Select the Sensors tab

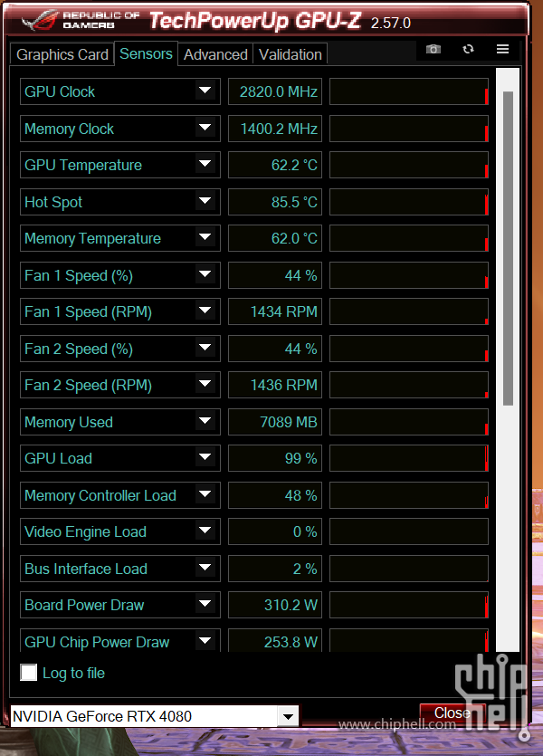pos(146,53)
